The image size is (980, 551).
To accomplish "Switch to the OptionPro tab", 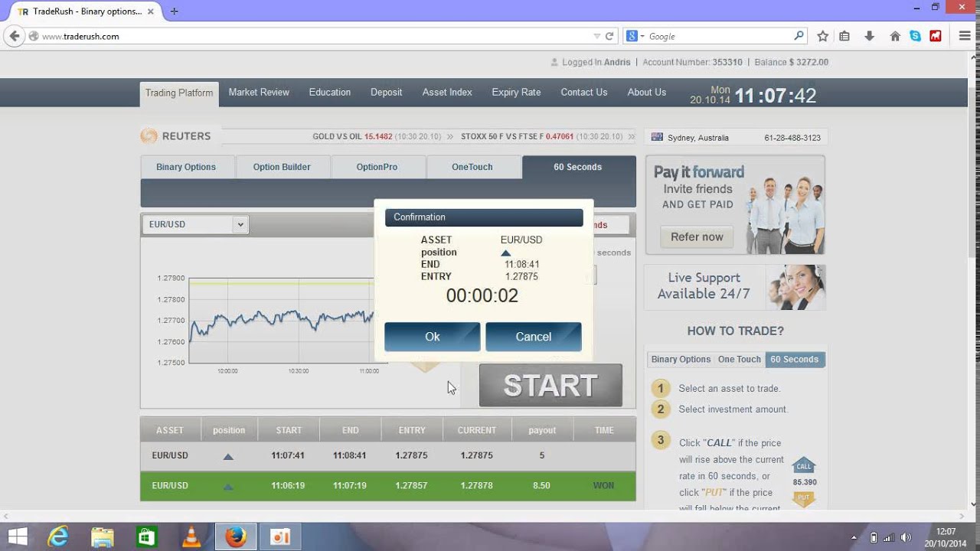I will click(377, 167).
